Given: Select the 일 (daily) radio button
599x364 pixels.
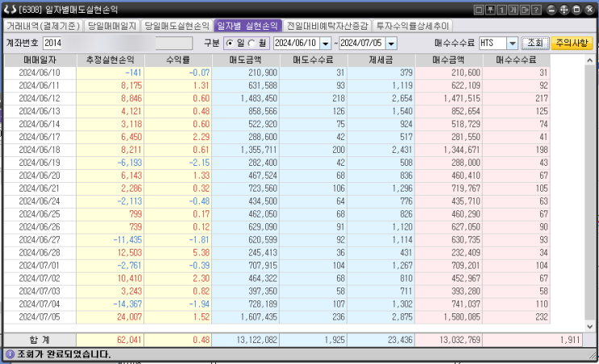Looking at the screenshot, I should pyautogui.click(x=230, y=43).
